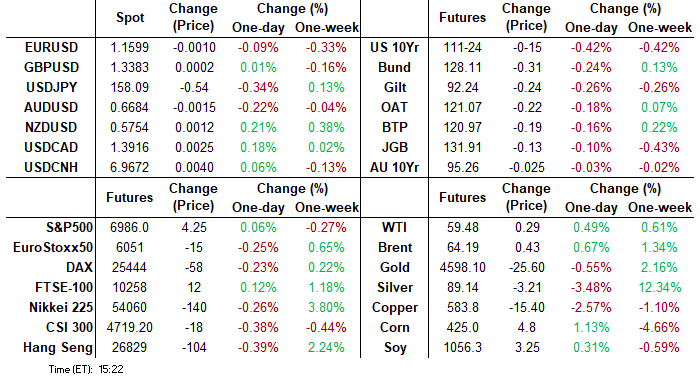This screenshot has width=700, height=379.
Task: Select the NZDUSD one-week change 0.38%
Action: pos(326,128)
